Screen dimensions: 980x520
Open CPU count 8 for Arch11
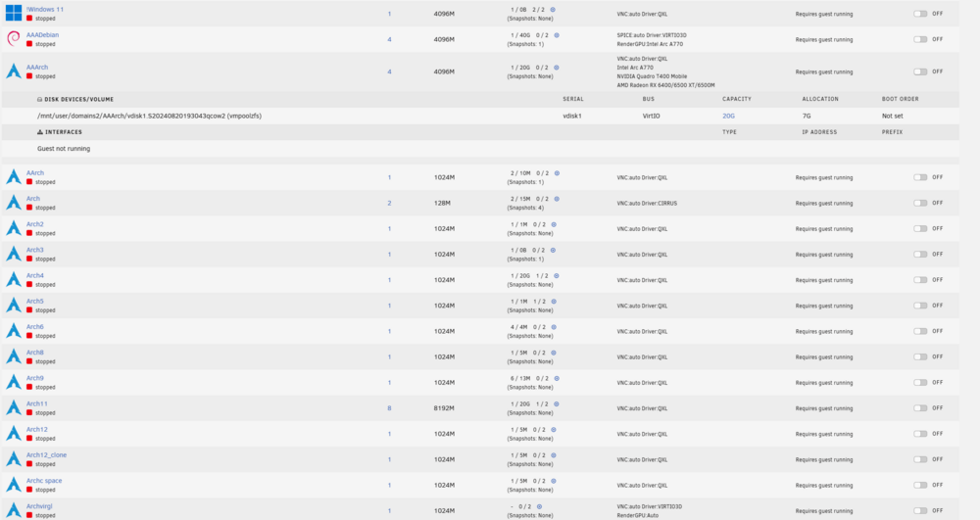pos(389,408)
